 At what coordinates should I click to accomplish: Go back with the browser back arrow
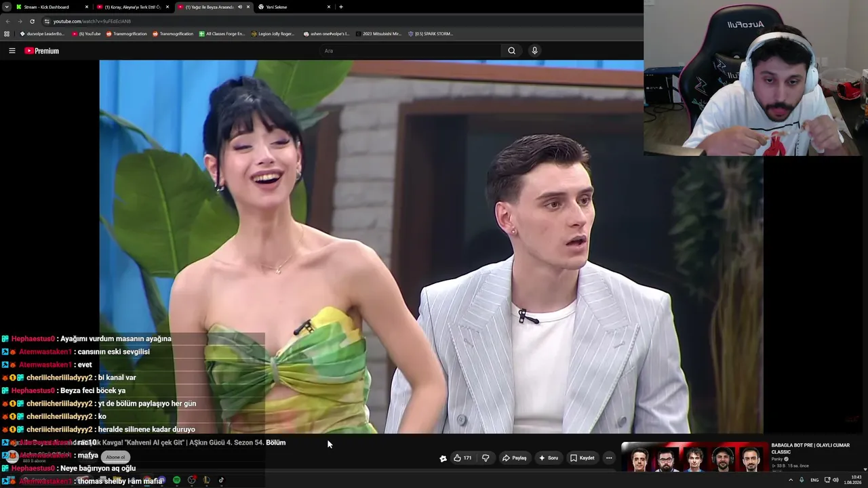(7, 21)
